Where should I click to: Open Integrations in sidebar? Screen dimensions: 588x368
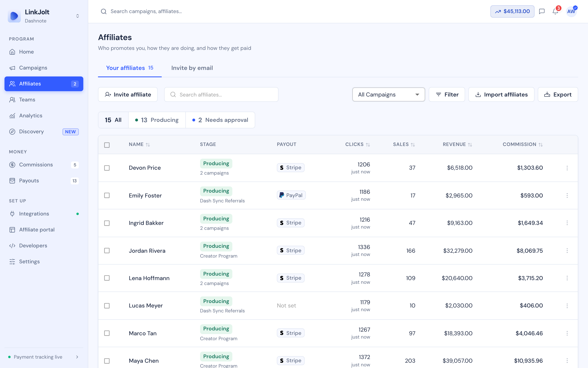pos(44,214)
